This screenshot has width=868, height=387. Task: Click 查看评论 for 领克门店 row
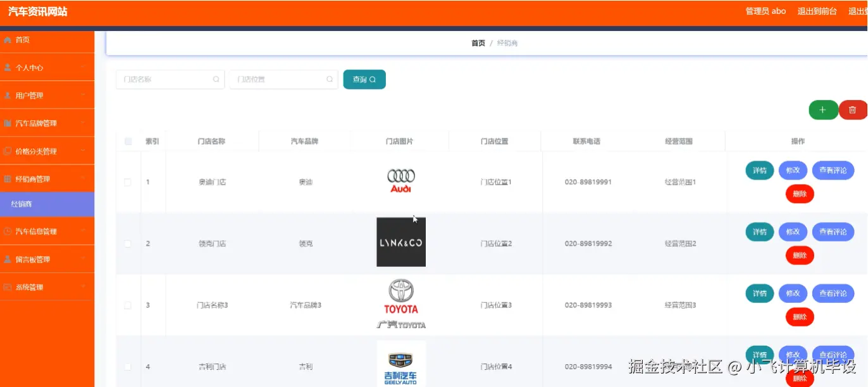tap(833, 232)
